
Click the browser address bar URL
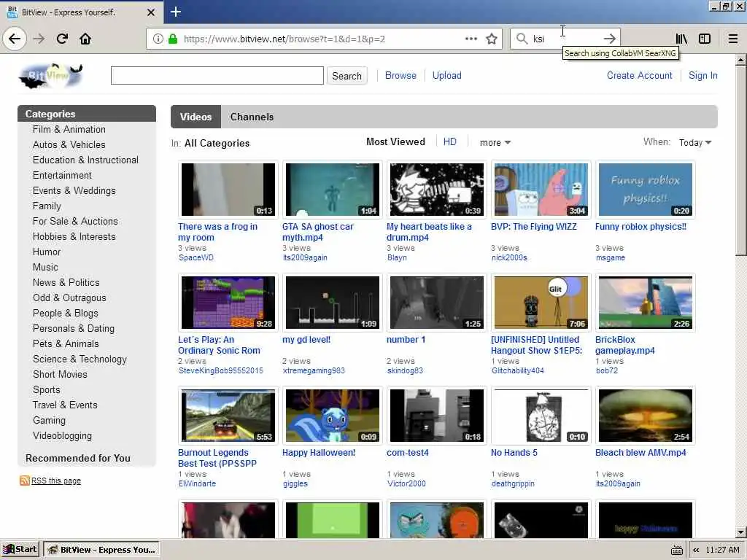coord(285,39)
